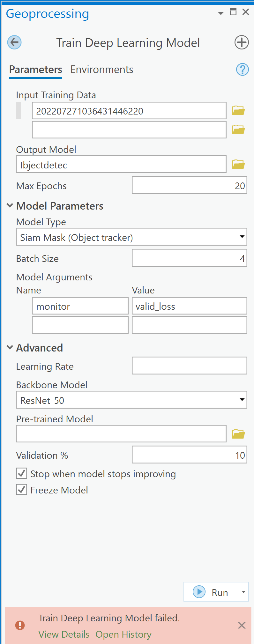Uncheck the Freeze Model checkbox

(x=22, y=490)
